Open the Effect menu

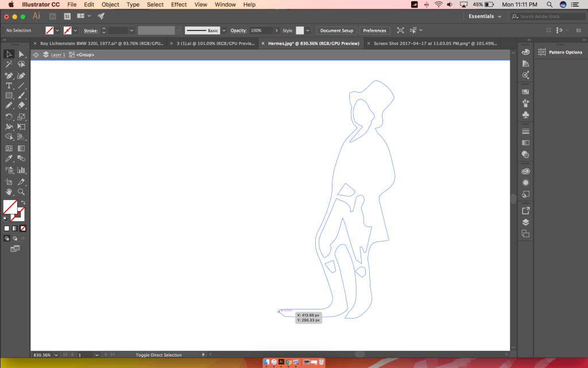click(x=179, y=5)
